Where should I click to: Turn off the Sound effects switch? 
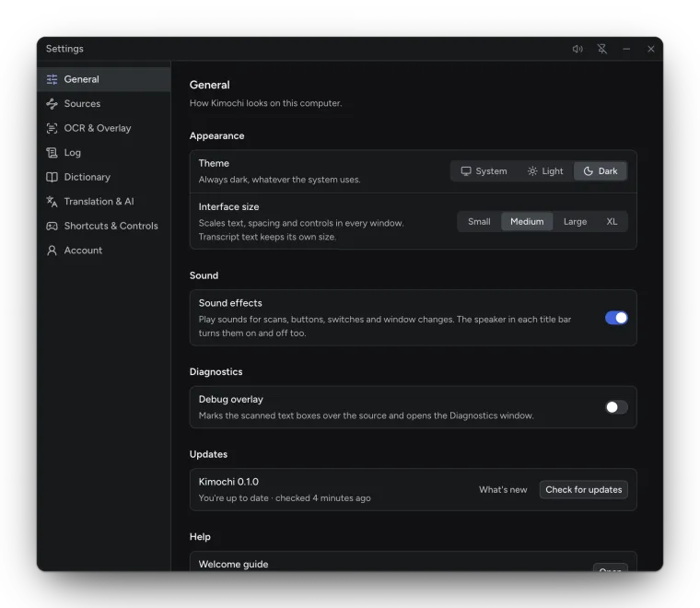[616, 319]
